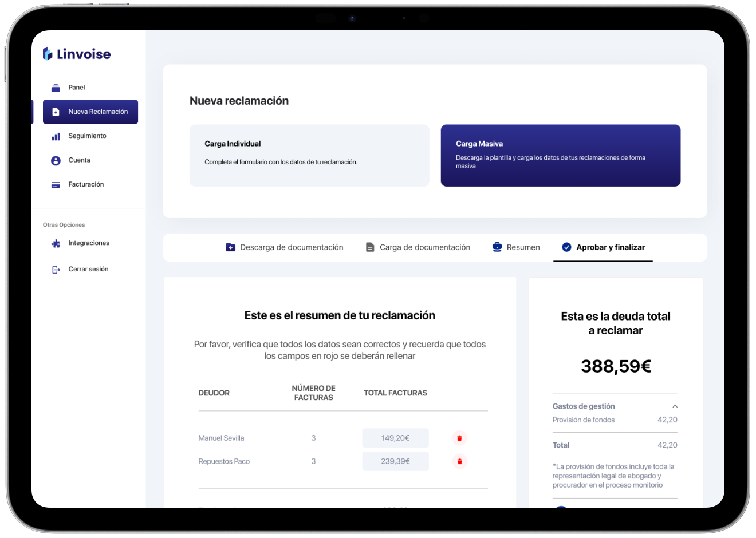Click the TOTAL FACTURAS column header
This screenshot has height=538, width=756.
click(x=396, y=393)
